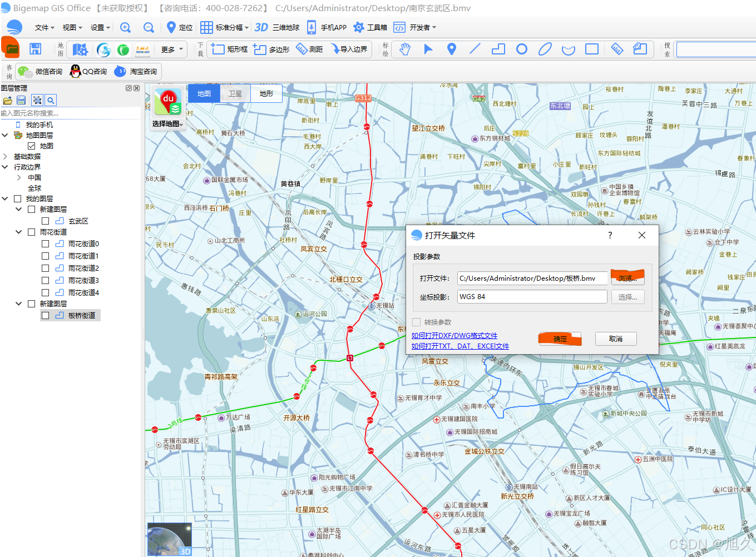Click the layer name search field
The image size is (756, 557).
[70, 113]
